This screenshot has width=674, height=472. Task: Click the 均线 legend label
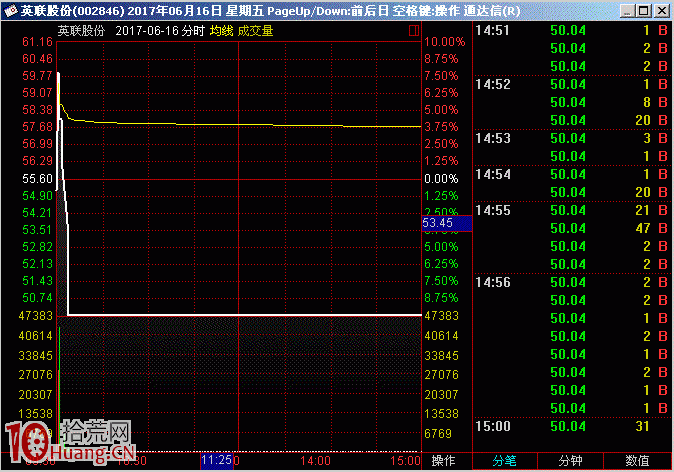tap(221, 31)
